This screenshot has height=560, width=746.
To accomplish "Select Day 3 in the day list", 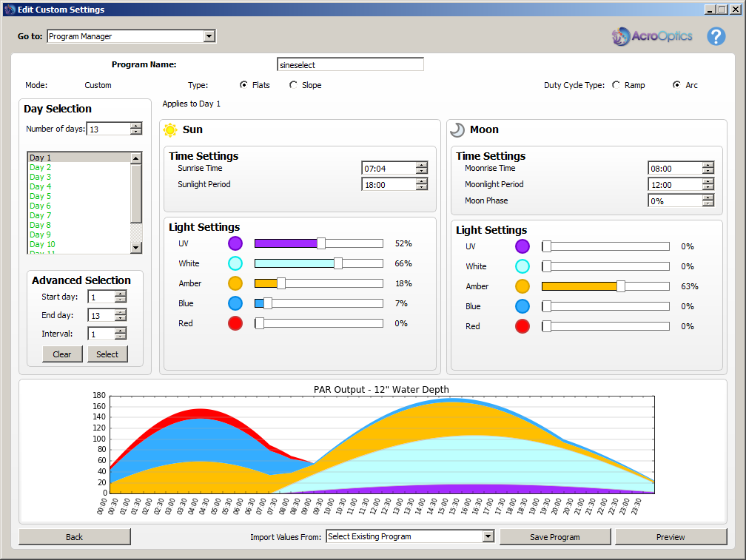I will [79, 177].
